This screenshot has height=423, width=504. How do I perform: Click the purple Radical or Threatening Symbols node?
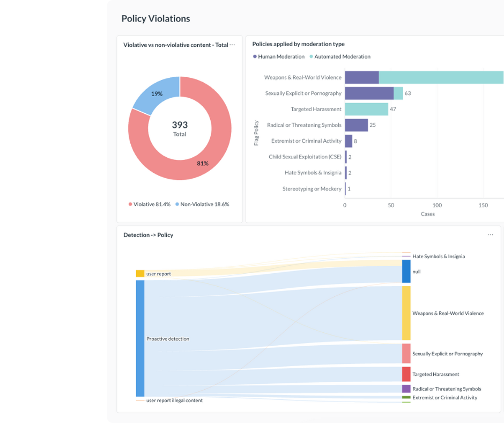tap(406, 389)
